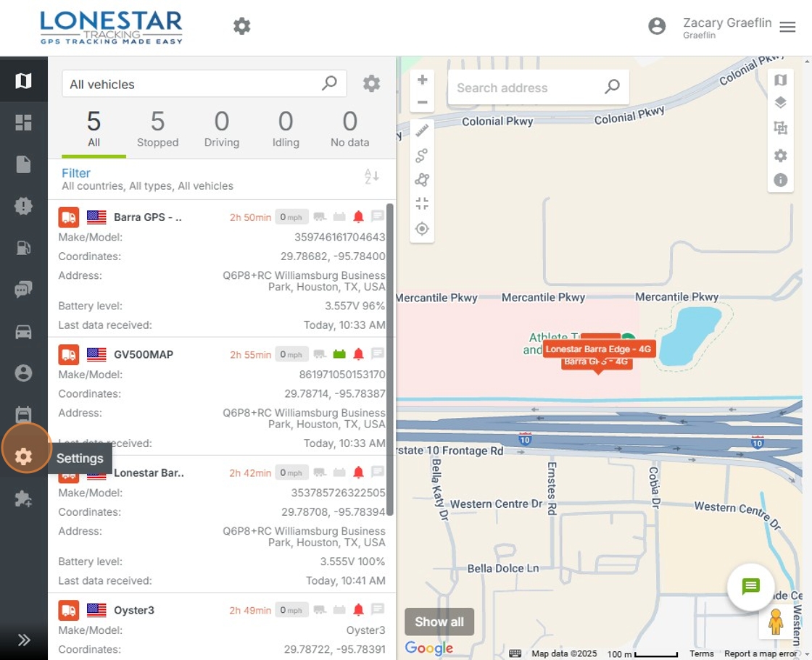This screenshot has height=660, width=812.
Task: Select the Driving tab
Action: [x=222, y=130]
